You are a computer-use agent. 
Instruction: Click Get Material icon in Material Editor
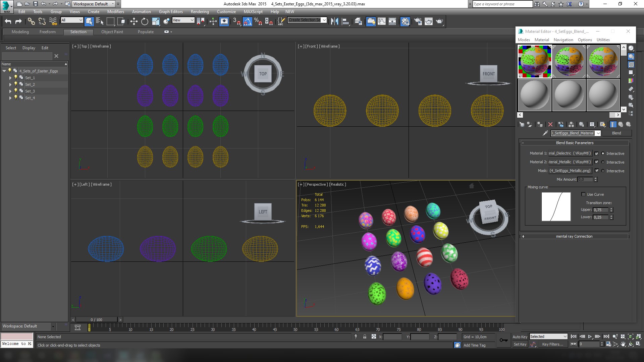(522, 124)
